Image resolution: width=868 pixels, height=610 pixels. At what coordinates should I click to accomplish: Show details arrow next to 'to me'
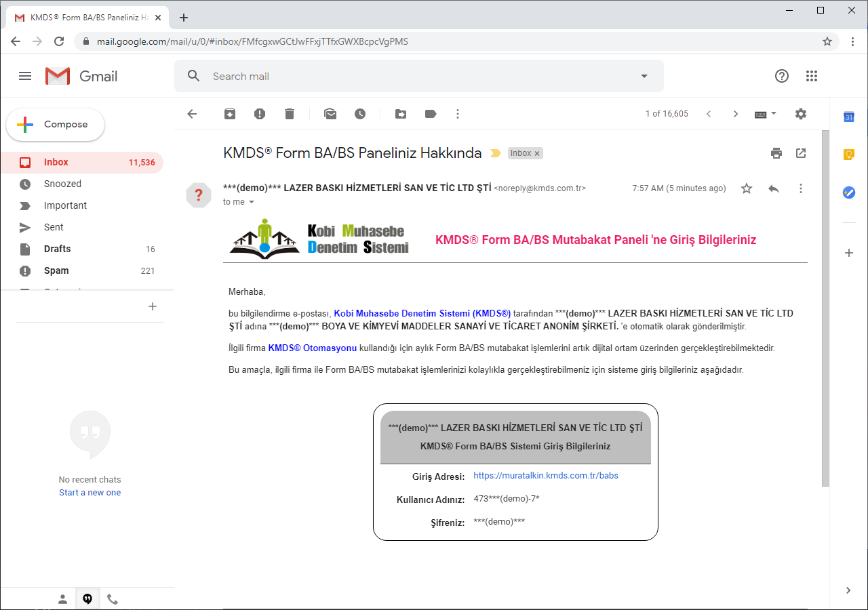[252, 202]
